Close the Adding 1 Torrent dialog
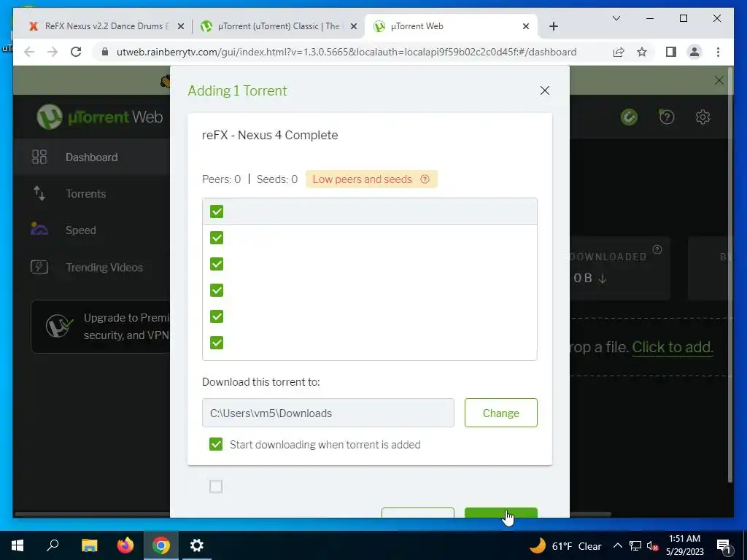 click(x=544, y=90)
